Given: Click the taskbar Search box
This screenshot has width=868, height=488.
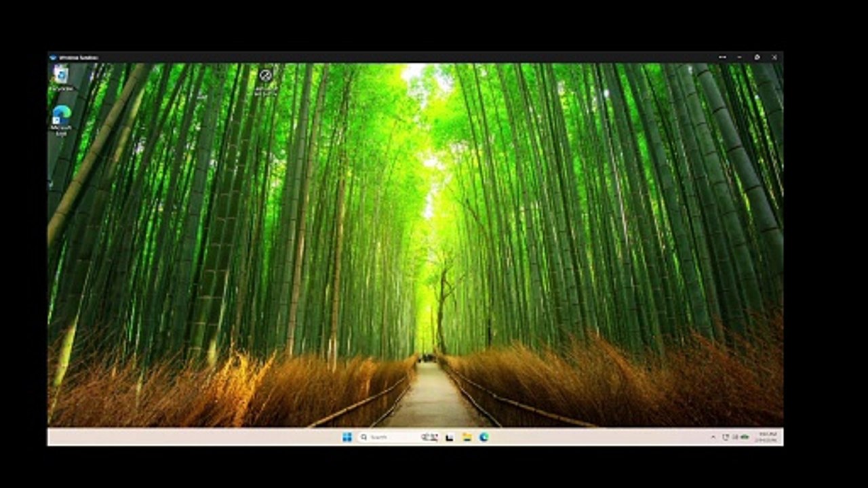Looking at the screenshot, I should pos(398,437).
